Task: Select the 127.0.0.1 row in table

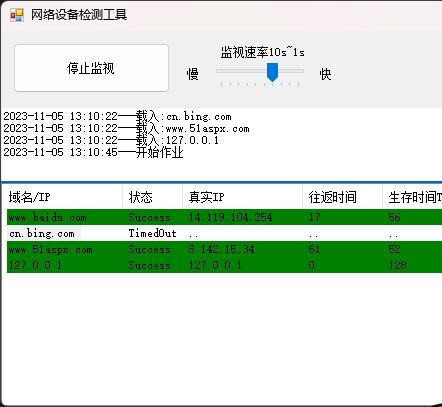Action: tap(224, 265)
